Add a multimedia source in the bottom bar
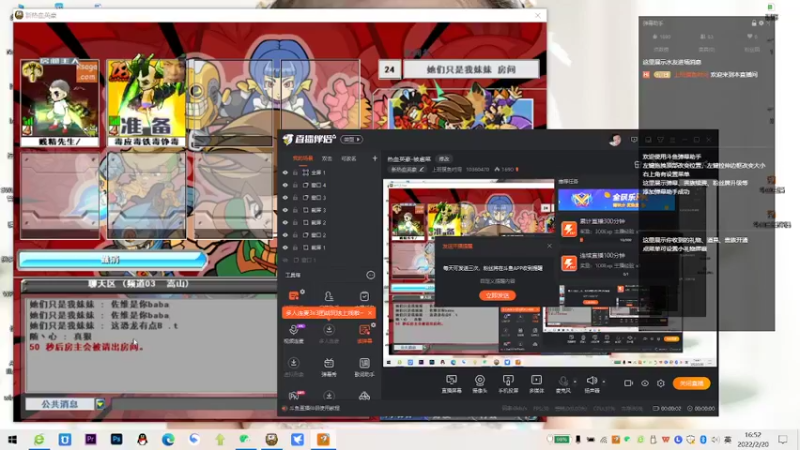 click(536, 384)
